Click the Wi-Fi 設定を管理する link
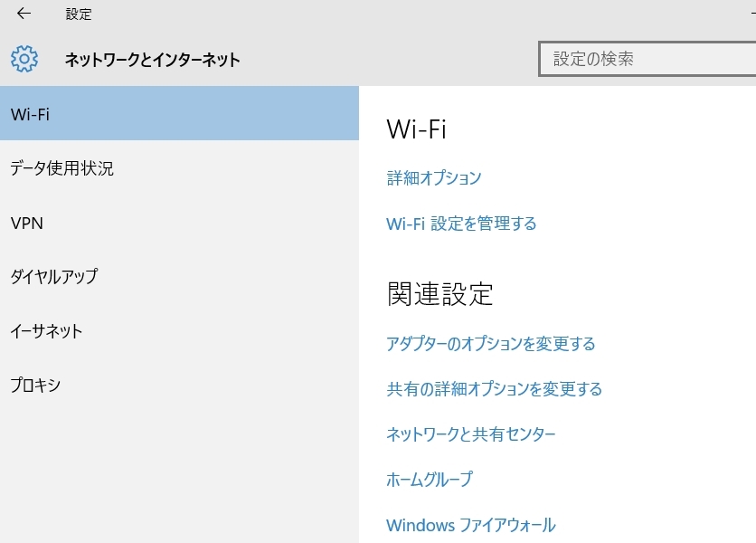 pyautogui.click(x=461, y=224)
